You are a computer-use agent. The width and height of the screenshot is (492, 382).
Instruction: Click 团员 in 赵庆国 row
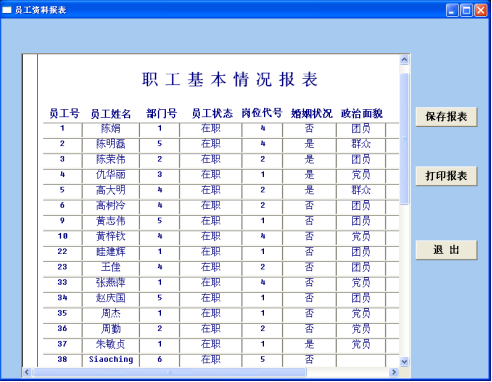coord(361,298)
